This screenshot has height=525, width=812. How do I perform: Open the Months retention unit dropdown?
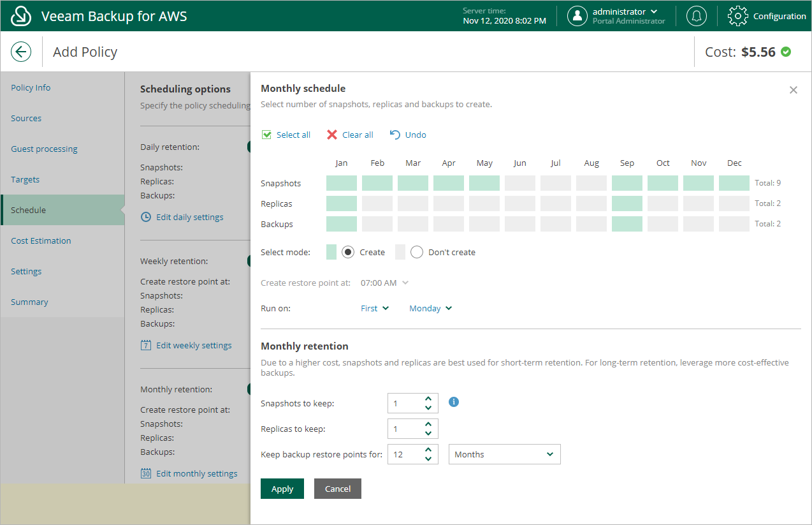[x=505, y=454]
